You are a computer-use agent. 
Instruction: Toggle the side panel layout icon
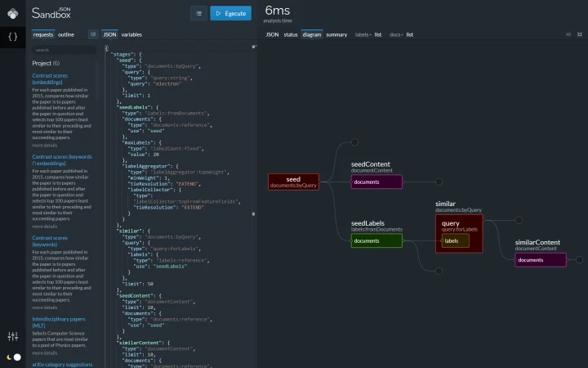point(93,34)
